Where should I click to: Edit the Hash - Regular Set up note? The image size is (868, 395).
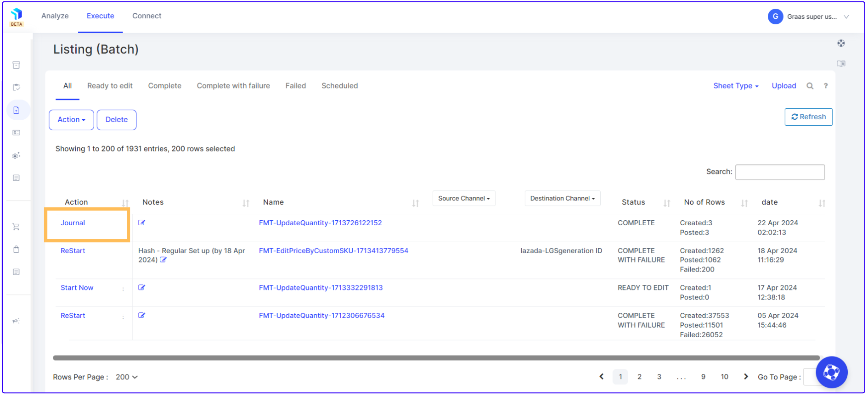coord(163,260)
